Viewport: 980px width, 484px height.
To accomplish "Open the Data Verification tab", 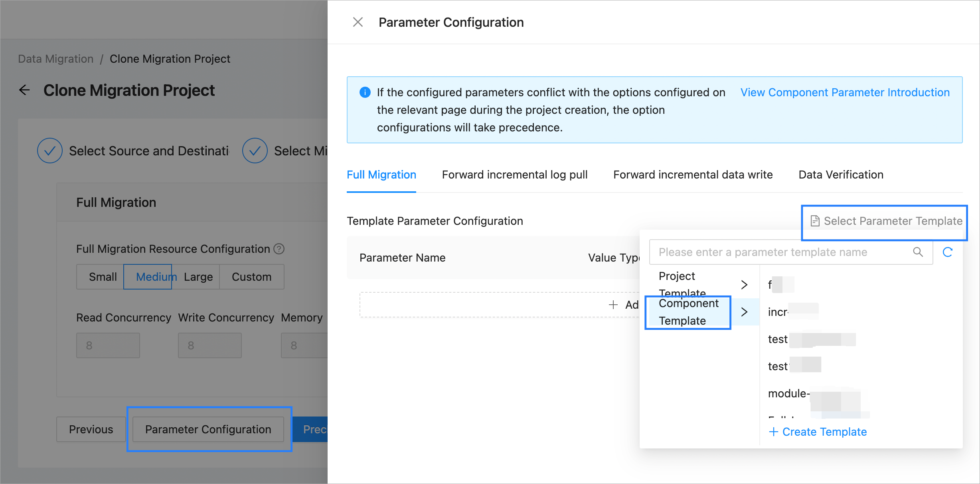I will [x=841, y=175].
